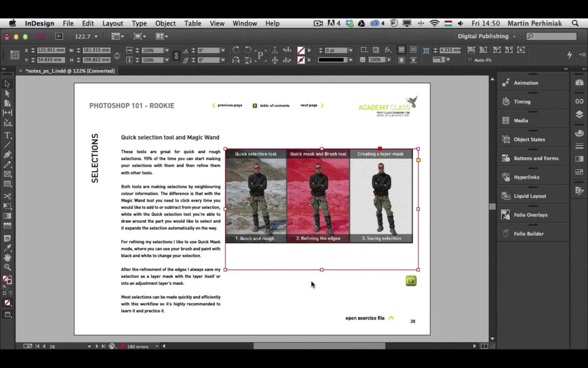Open the Animation panel

coord(526,83)
